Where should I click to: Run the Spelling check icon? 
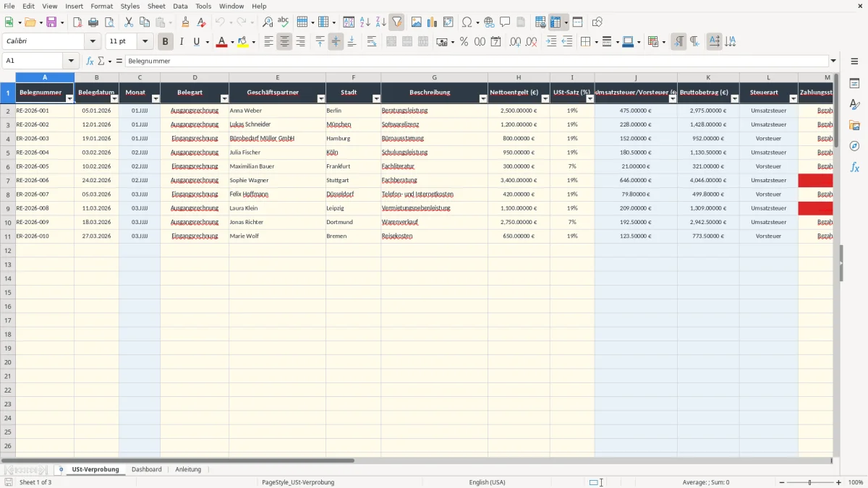click(284, 22)
